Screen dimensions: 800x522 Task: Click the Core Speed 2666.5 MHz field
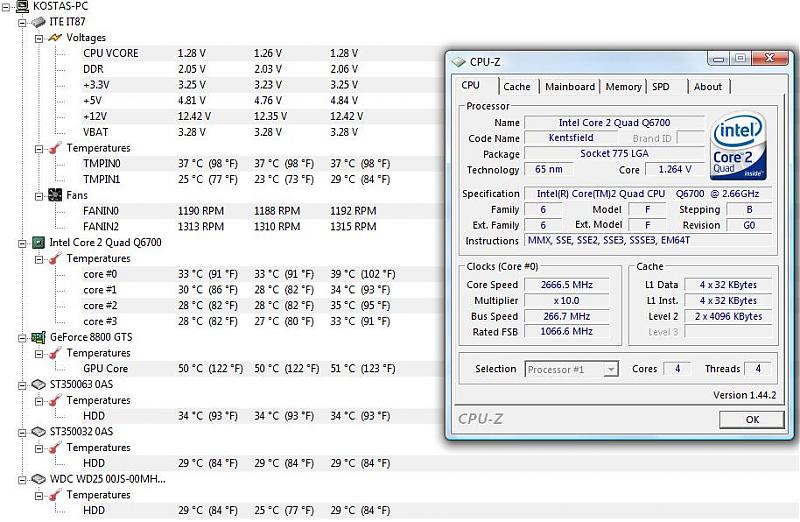(x=566, y=285)
